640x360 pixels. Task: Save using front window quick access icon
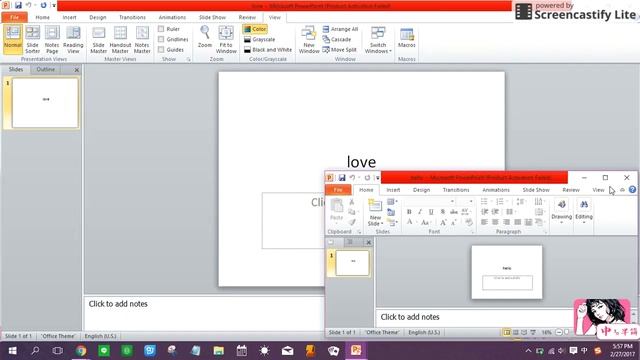[x=342, y=178]
